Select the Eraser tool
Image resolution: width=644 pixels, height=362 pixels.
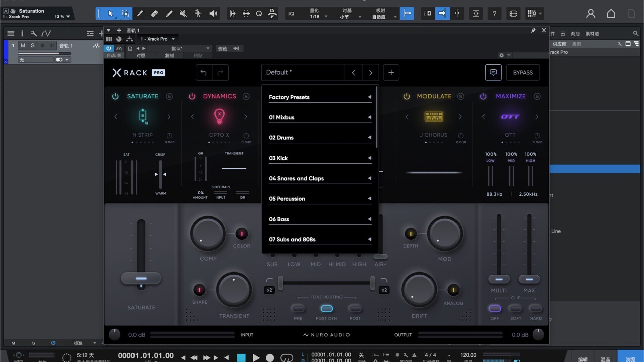(154, 14)
